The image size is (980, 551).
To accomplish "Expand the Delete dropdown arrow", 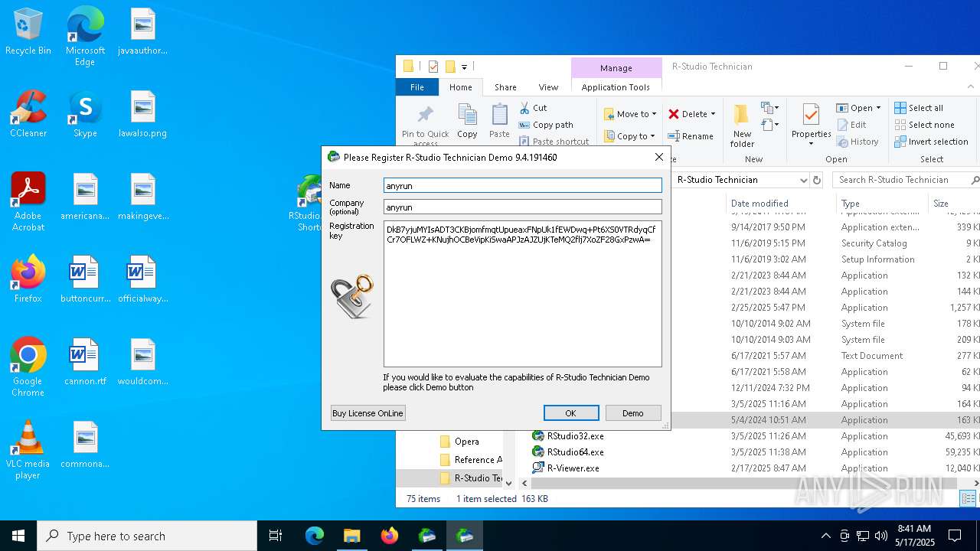I will pos(713,114).
